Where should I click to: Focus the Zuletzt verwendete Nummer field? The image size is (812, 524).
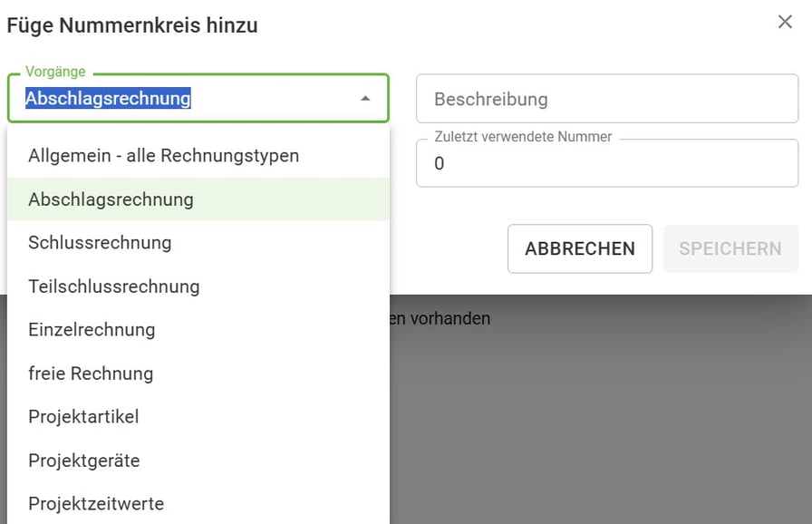[x=606, y=163]
